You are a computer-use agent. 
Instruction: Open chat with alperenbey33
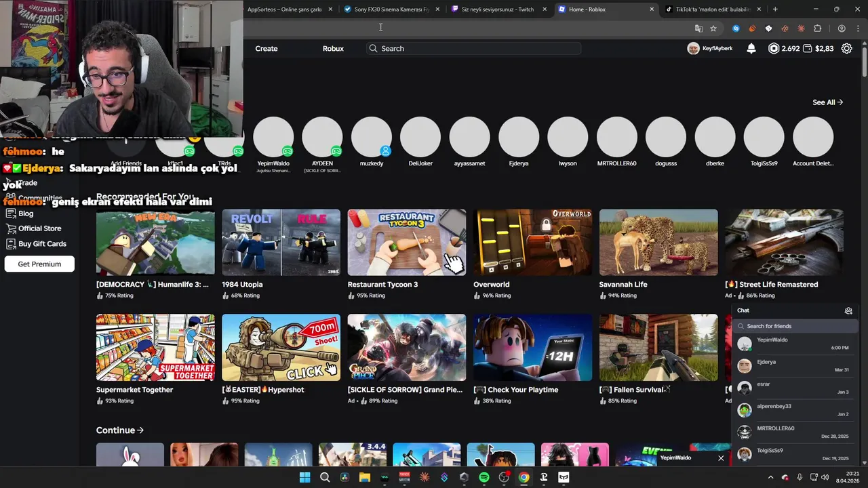795,410
